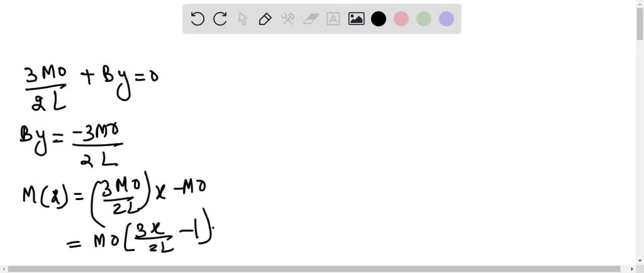This screenshot has width=644, height=273.
Task: Click the vertical scrollbar thumb
Action: pyautogui.click(x=640, y=24)
